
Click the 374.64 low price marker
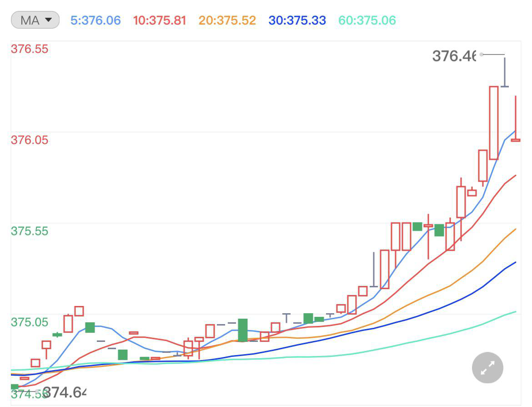click(x=65, y=392)
